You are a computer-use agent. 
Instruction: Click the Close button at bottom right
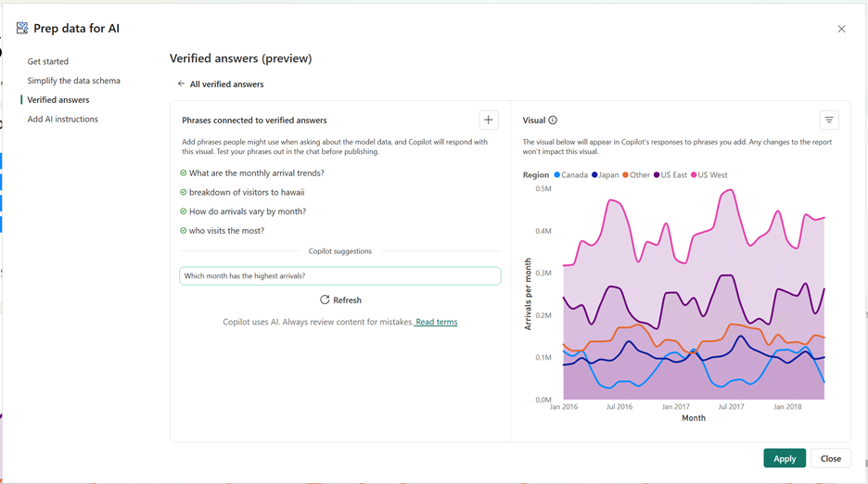(x=830, y=458)
